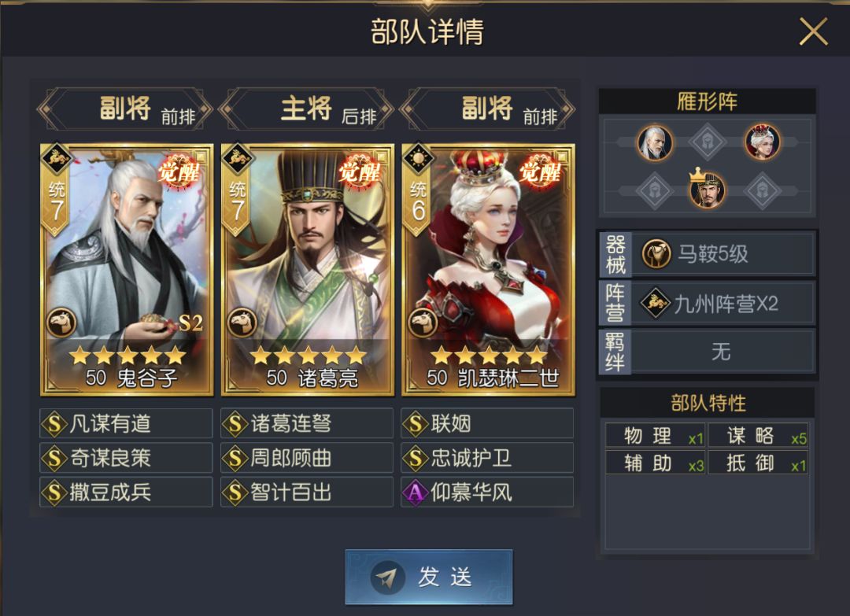
Task: Close the 部队详情 dialog
Action: 813,31
